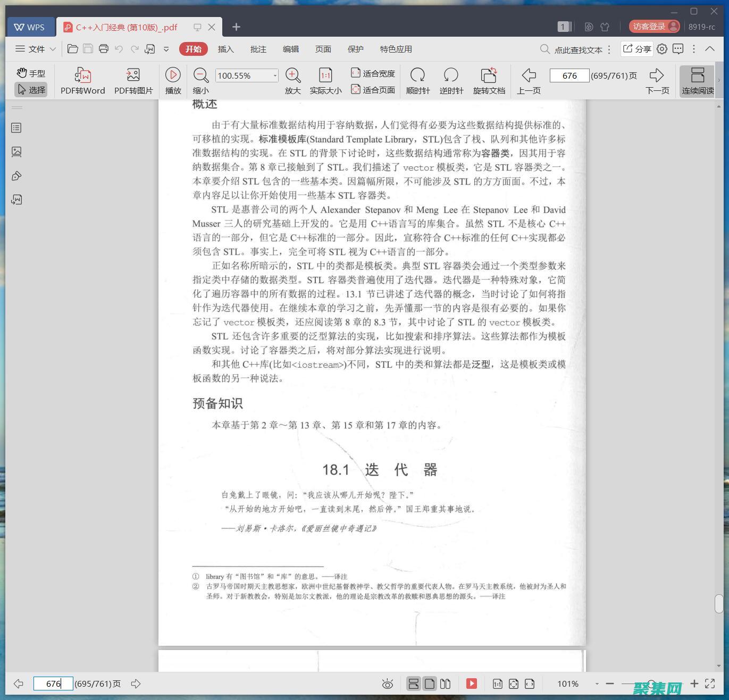Rotate the page counterclockwise with 逆时针
This screenshot has width=729, height=700.
[451, 80]
